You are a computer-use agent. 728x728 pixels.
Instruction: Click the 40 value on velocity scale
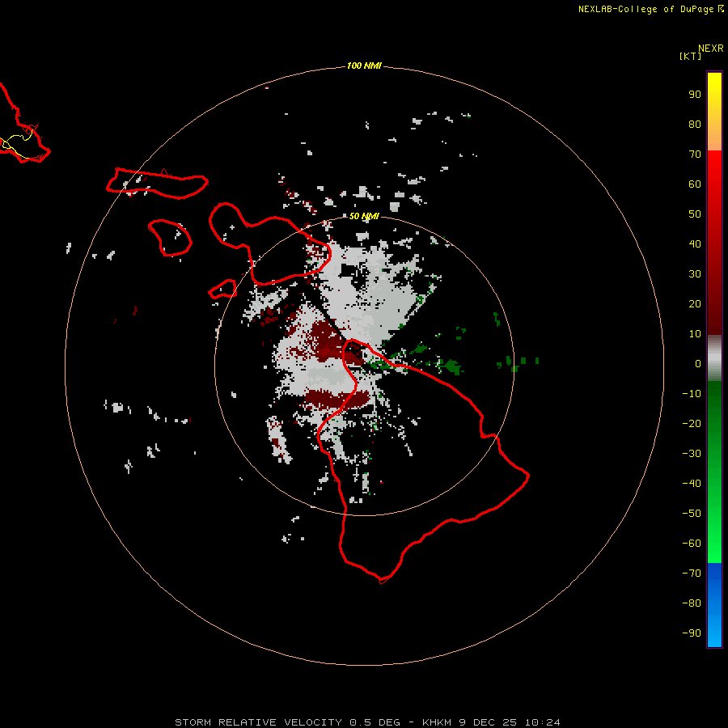tap(695, 243)
